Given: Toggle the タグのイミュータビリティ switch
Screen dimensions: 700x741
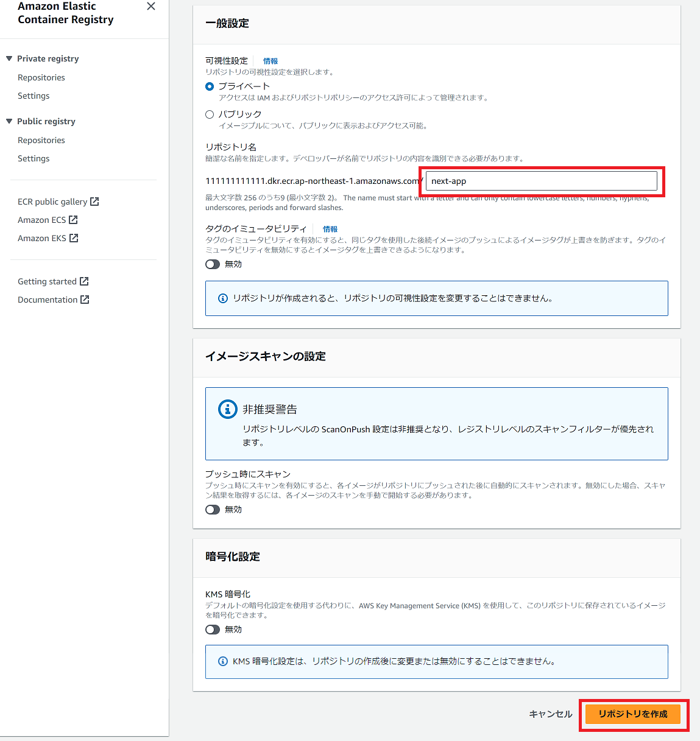Looking at the screenshot, I should click(213, 264).
